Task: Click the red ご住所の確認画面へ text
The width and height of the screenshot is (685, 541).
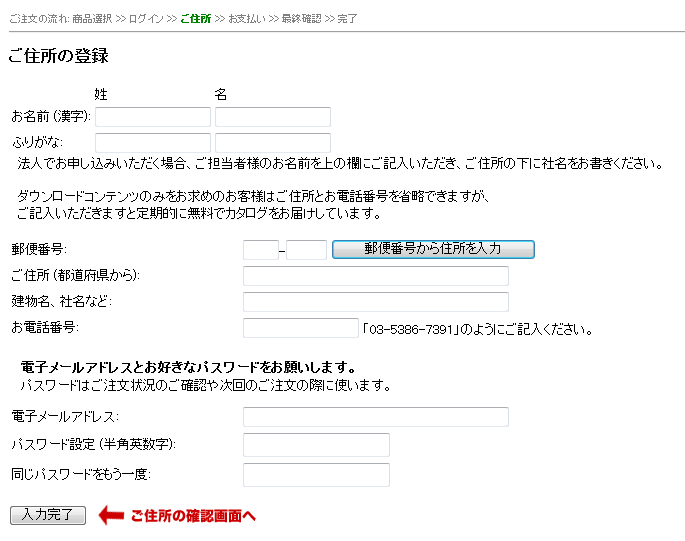Action: click(x=194, y=516)
